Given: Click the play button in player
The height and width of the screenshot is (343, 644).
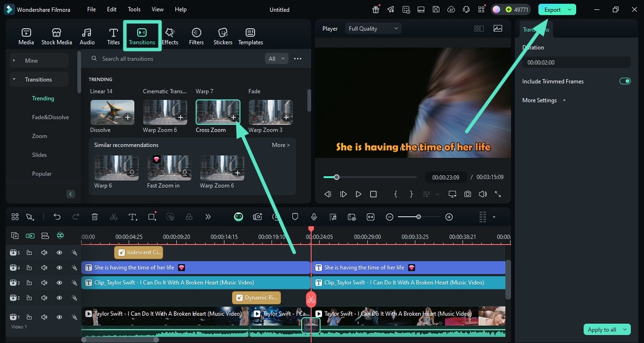Looking at the screenshot, I should tap(358, 195).
